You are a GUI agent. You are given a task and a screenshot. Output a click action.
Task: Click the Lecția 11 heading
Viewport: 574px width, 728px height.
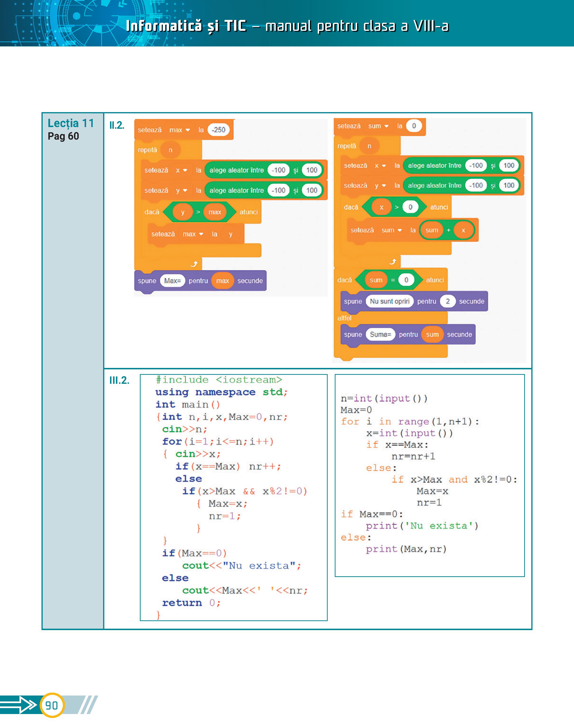(71, 123)
